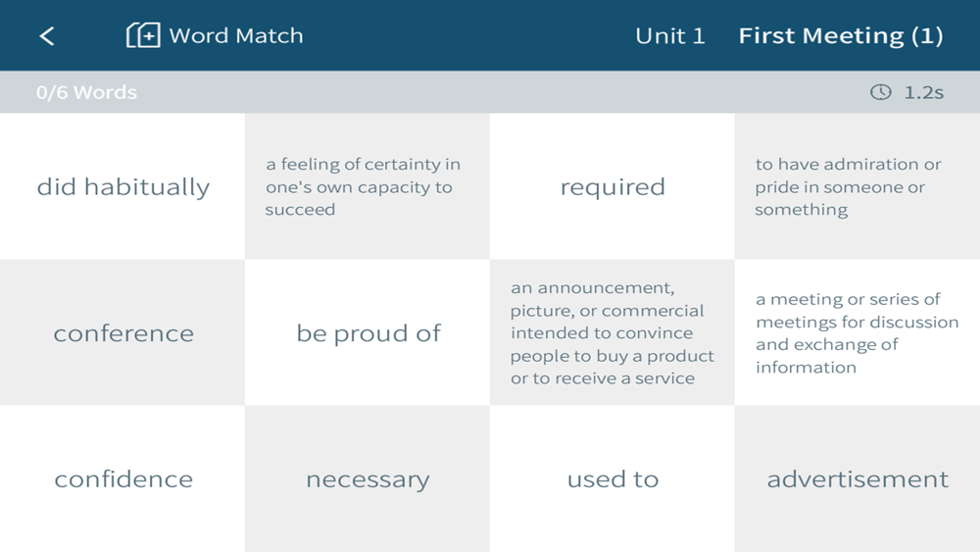This screenshot has height=552, width=980.
Task: Select the 'necessary' word card
Action: point(367,478)
